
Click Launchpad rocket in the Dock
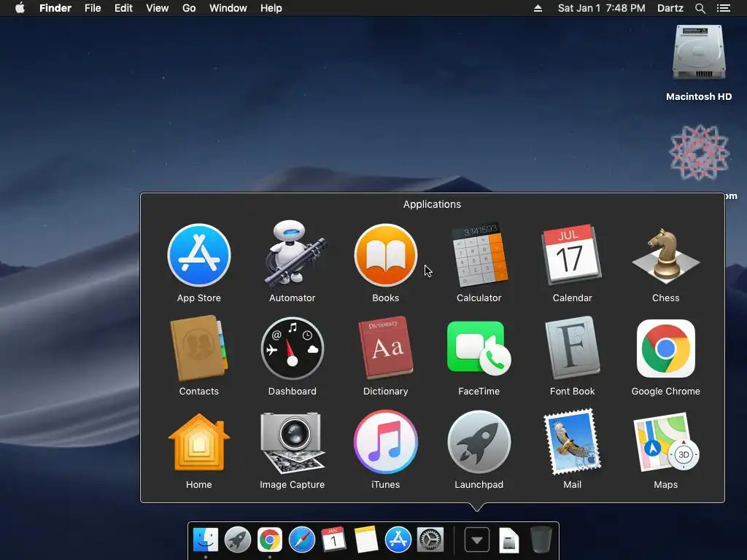coord(238,540)
